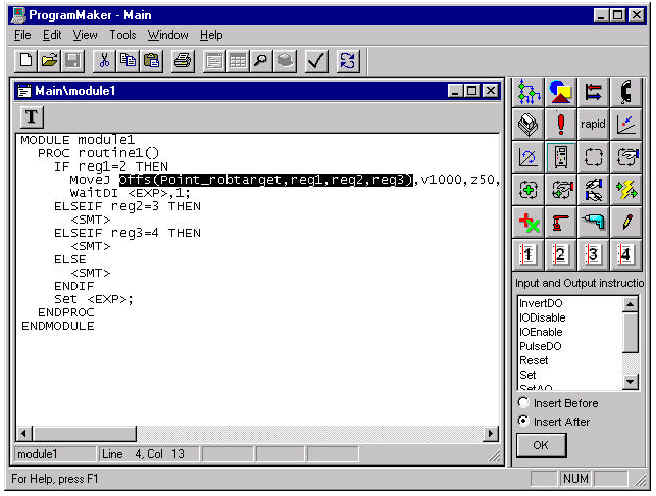Select the pencil palette icon
Screen dimensions: 656x496
[x=626, y=222]
